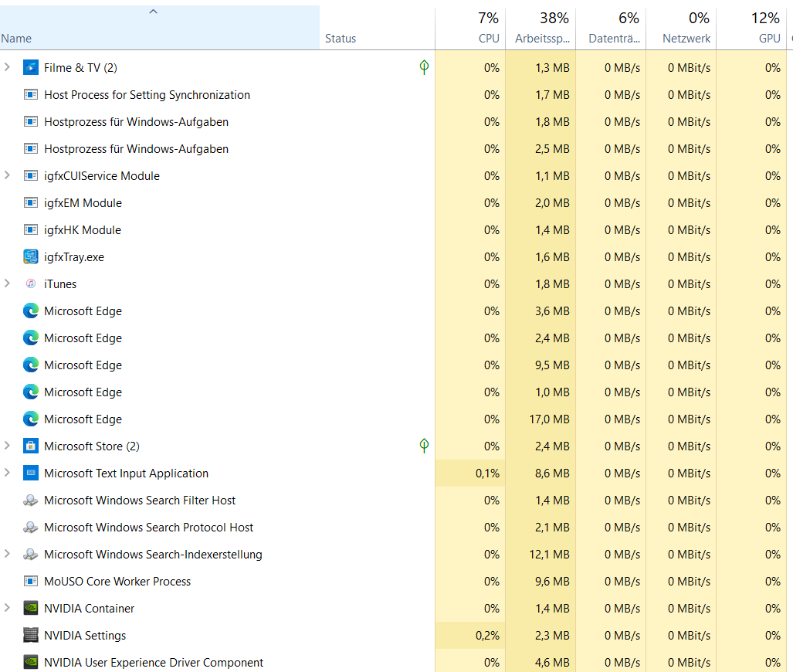793x672 pixels.
Task: Sort by the Status column header
Action: pos(377,27)
